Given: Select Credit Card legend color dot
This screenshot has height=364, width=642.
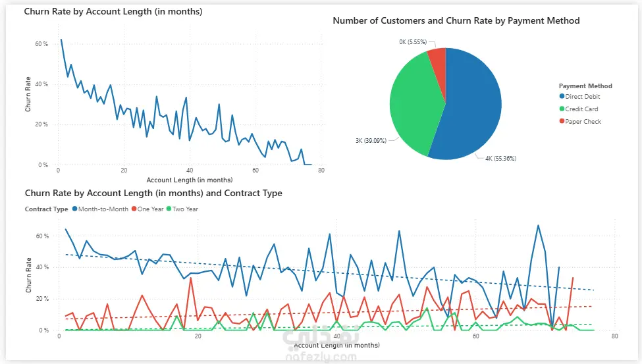Looking at the screenshot, I should (562, 109).
